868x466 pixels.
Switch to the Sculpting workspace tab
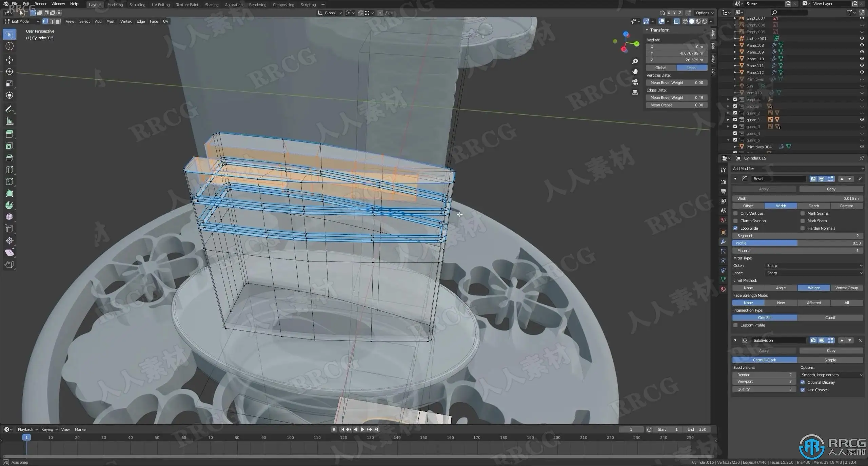[137, 4]
